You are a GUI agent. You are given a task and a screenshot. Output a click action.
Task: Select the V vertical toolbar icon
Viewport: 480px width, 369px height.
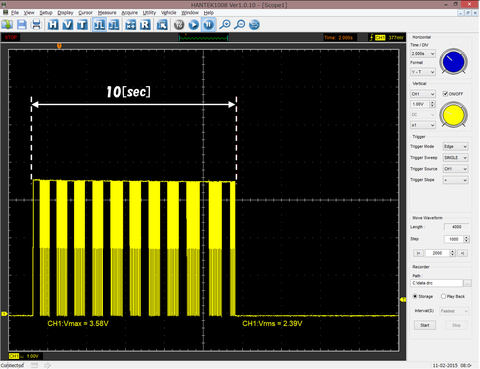coord(68,25)
